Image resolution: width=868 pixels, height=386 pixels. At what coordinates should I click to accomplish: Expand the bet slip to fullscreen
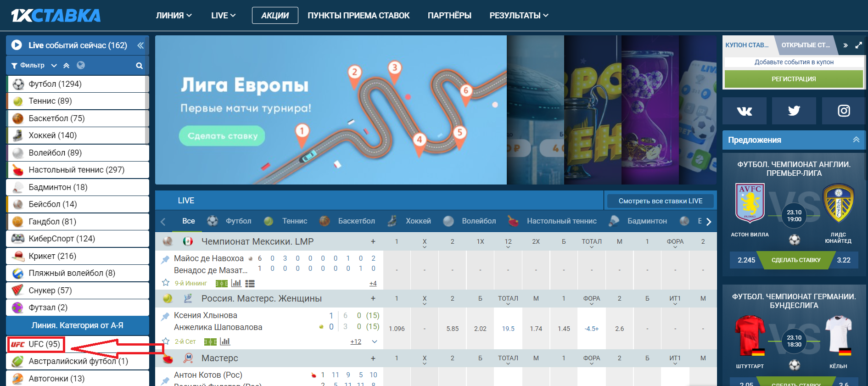click(x=858, y=45)
